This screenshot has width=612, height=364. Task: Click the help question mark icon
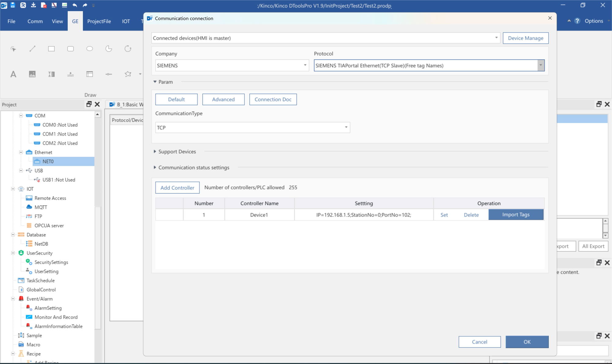pos(577,21)
